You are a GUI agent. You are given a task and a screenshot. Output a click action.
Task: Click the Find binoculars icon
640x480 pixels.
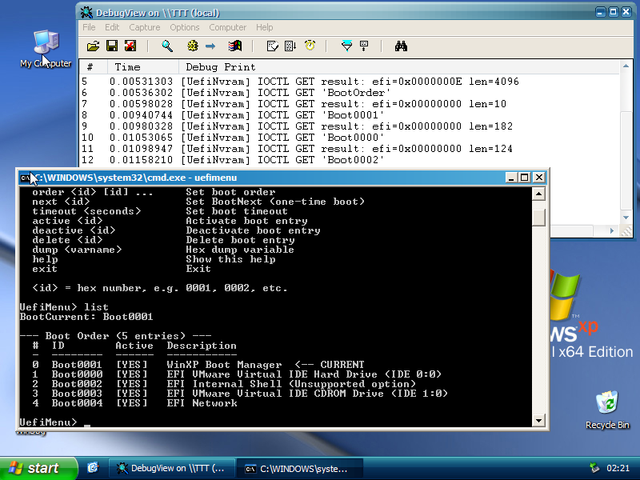pyautogui.click(x=401, y=46)
